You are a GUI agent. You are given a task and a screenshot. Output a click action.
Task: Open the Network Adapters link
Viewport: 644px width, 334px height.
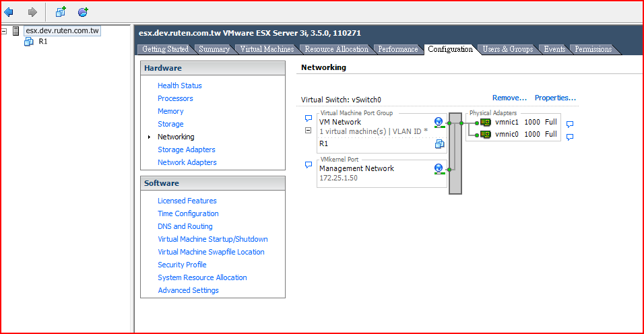[187, 162]
